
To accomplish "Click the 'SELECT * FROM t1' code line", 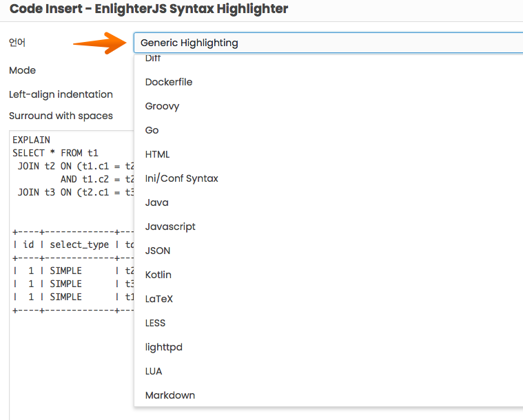I will 55,153.
